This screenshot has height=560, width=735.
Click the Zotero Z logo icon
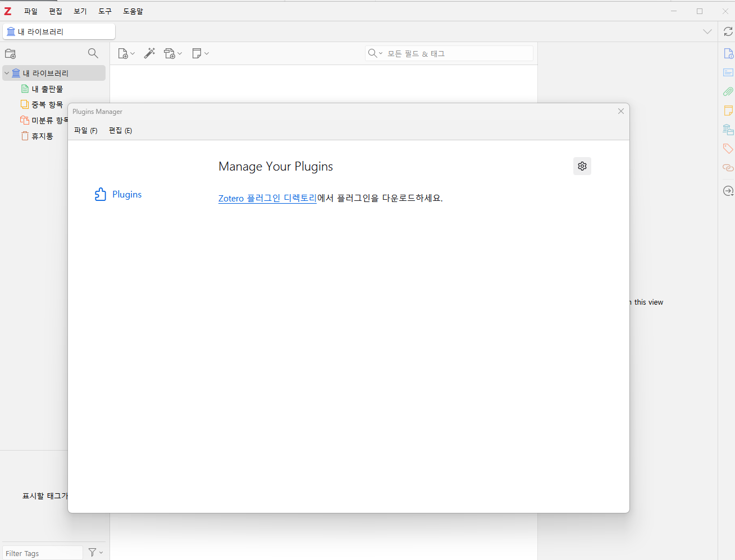pos(8,11)
